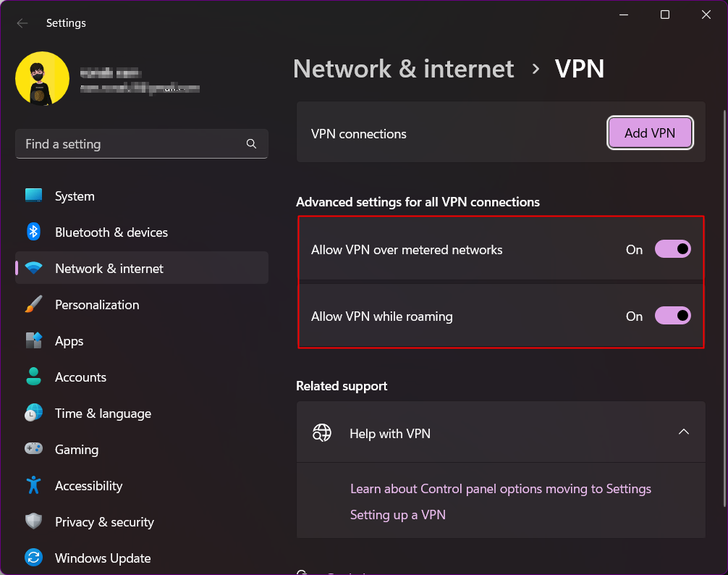The image size is (728, 575).
Task: Click the Add VPN button
Action: (x=650, y=133)
